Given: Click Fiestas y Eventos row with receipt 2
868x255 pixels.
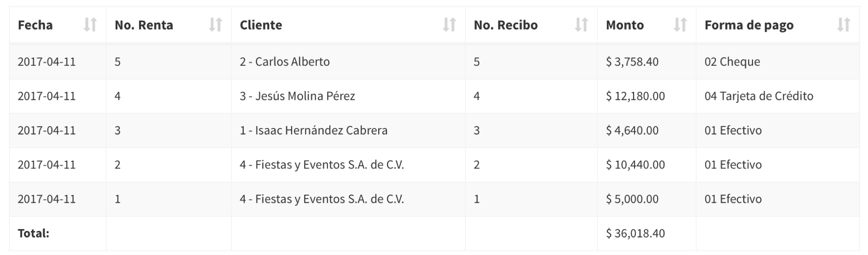Looking at the screenshot, I should 434,165.
